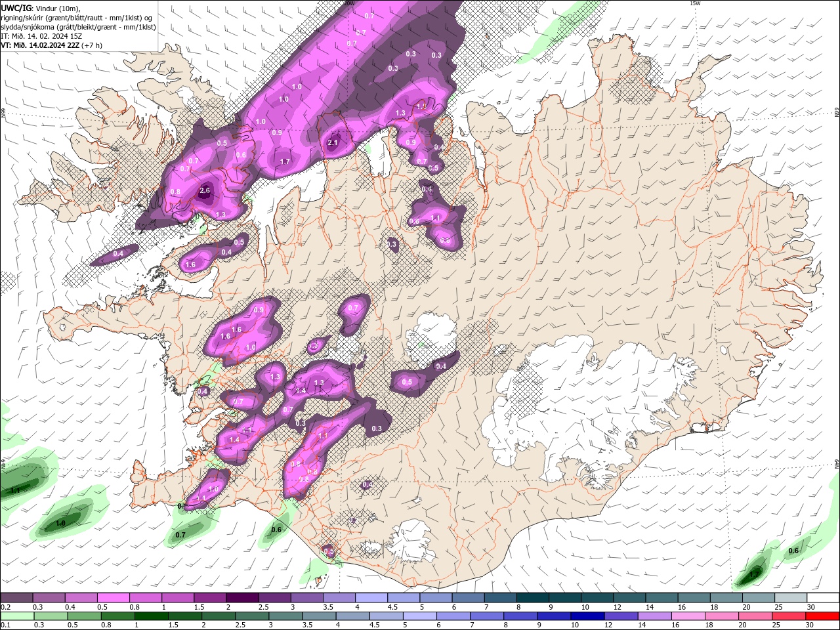Select the deep navy lower-legend swatch between 10 and 12

(x=588, y=616)
